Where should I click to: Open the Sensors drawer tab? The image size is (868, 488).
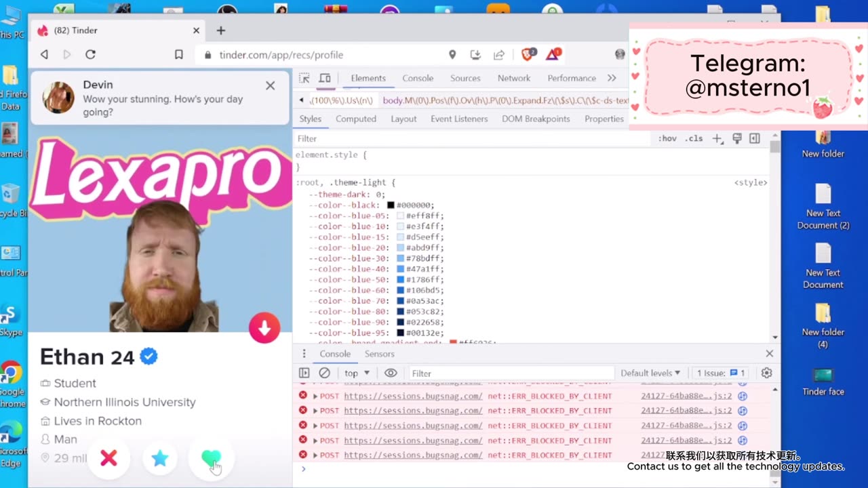point(379,354)
